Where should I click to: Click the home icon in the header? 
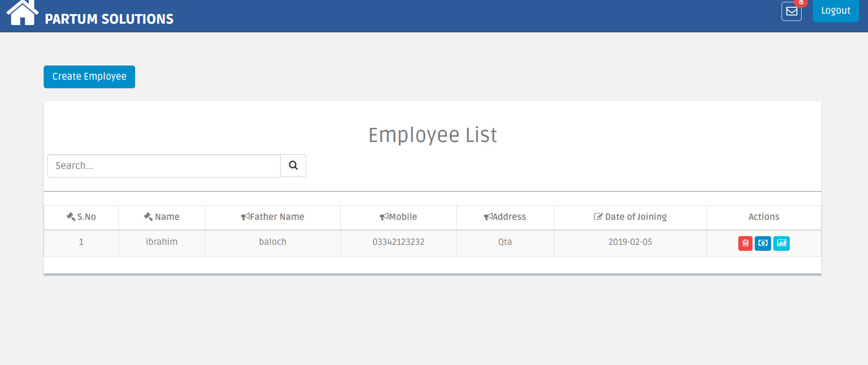22,13
